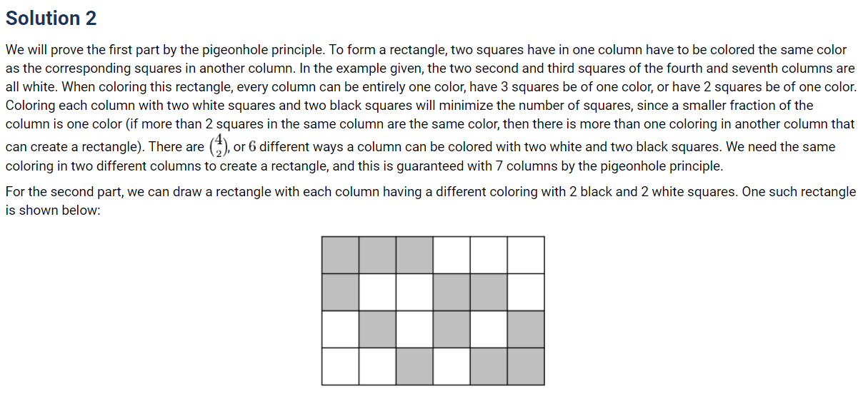The height and width of the screenshot is (396, 868).
Task: Click the gray cell in row one, column three
Action: [x=414, y=255]
